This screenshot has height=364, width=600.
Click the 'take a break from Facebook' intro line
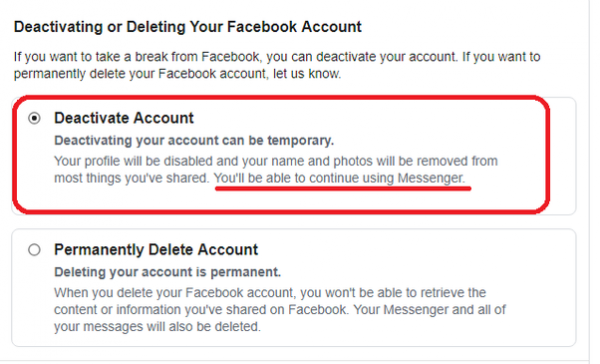277,57
